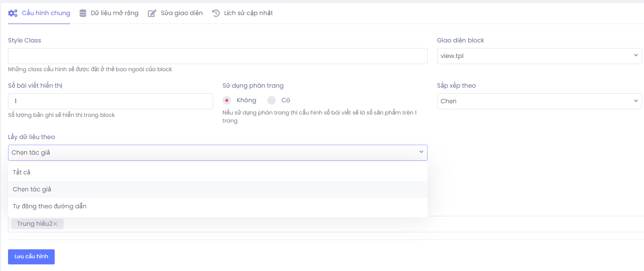Viewport: 644px width, 271px height.
Task: Select the Không radio button
Action: click(x=227, y=100)
